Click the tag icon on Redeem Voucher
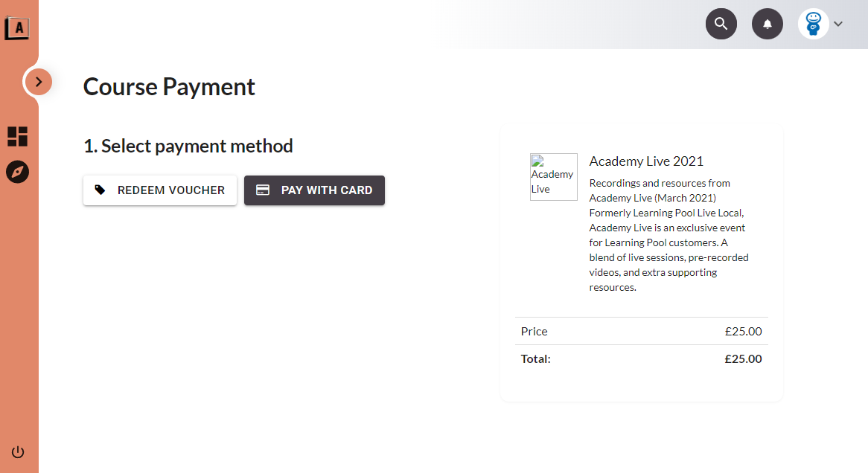Viewport: 868px width, 473px height. pyautogui.click(x=100, y=190)
